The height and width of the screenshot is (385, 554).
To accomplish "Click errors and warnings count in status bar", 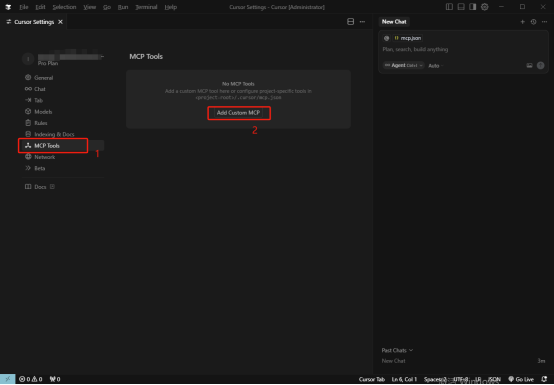I will pyautogui.click(x=30, y=379).
